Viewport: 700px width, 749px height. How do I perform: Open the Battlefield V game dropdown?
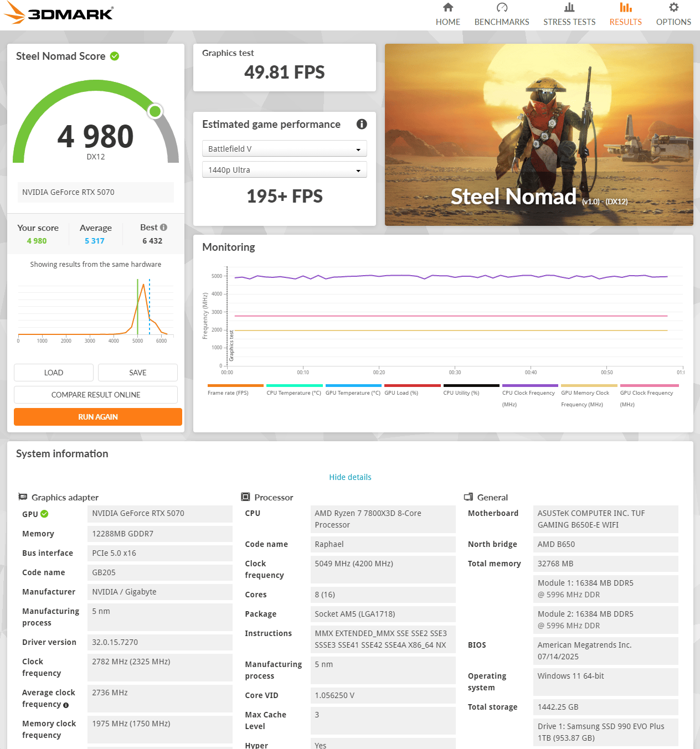pos(285,149)
